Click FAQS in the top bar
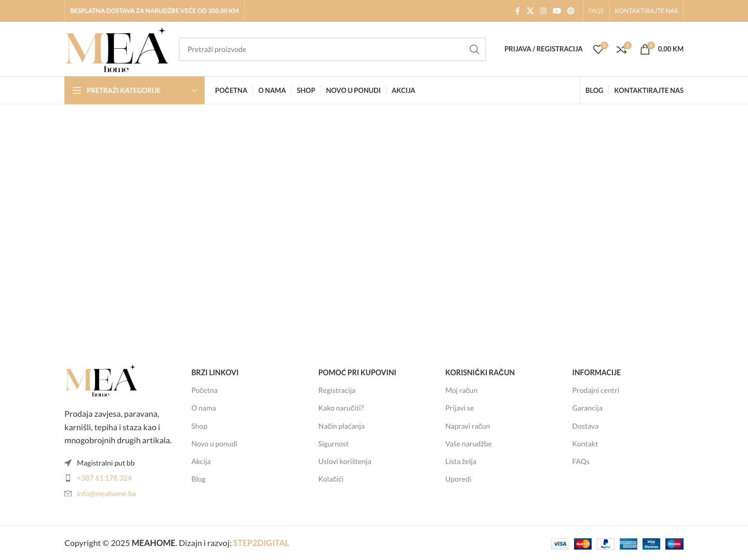 coord(596,11)
